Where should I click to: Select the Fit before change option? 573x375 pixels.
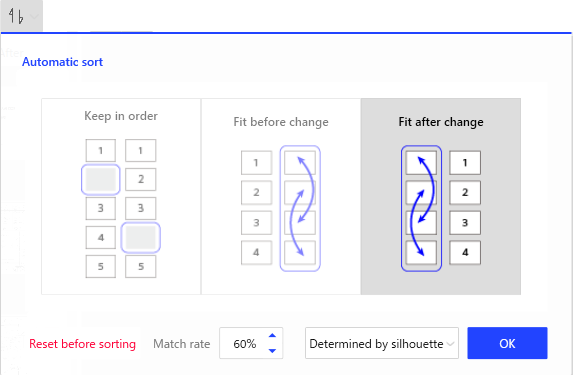(281, 196)
